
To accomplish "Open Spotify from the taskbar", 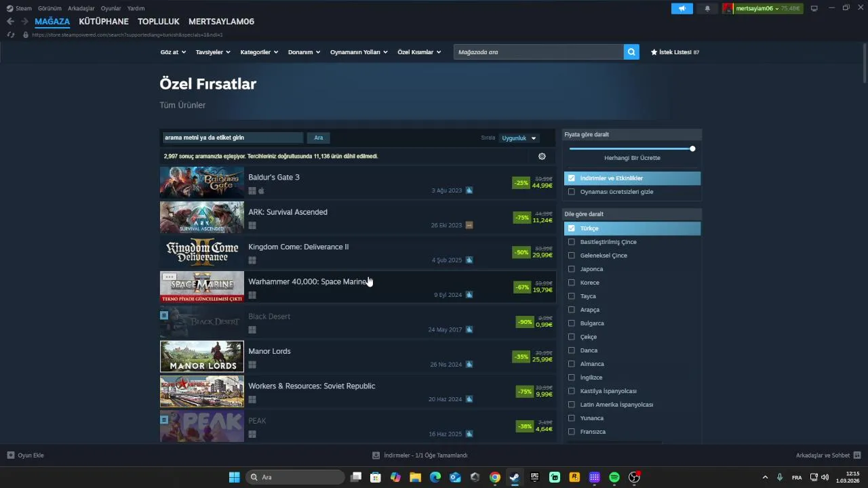I will (614, 477).
